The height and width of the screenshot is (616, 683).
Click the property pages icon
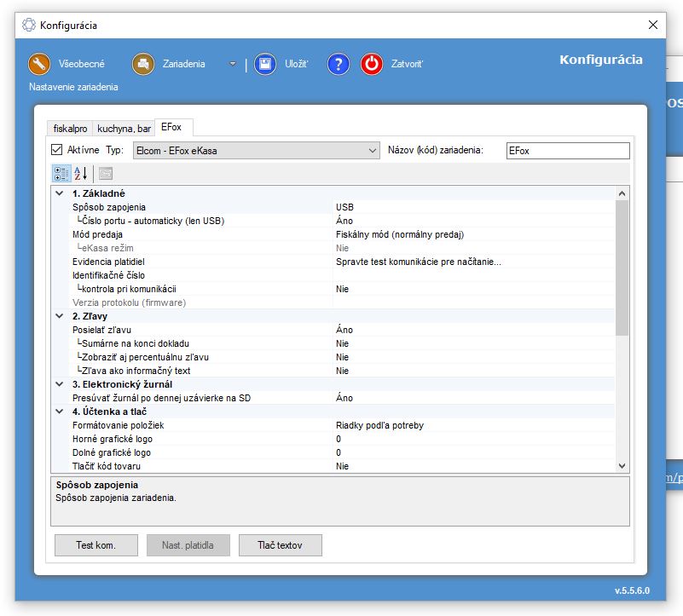(x=106, y=173)
